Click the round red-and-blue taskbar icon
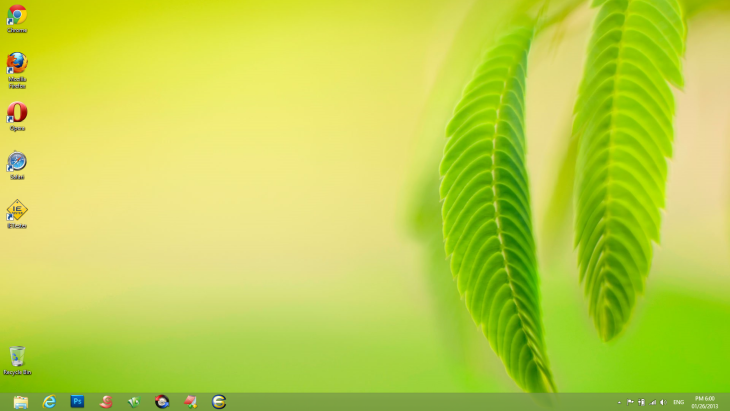This screenshot has width=730, height=411. [x=162, y=402]
